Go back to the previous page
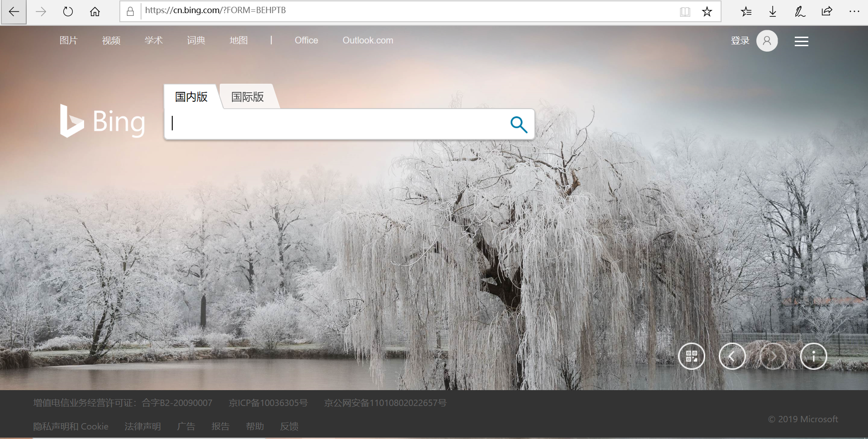 tap(14, 12)
